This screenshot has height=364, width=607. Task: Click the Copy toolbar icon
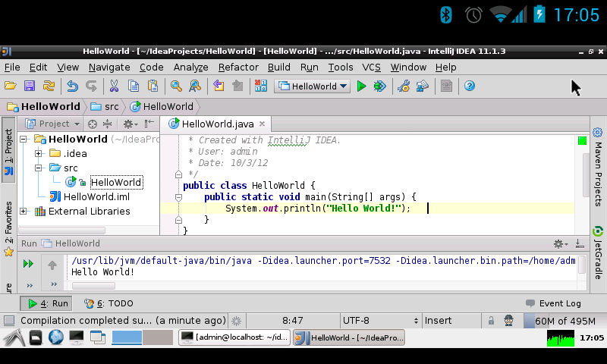[134, 86]
